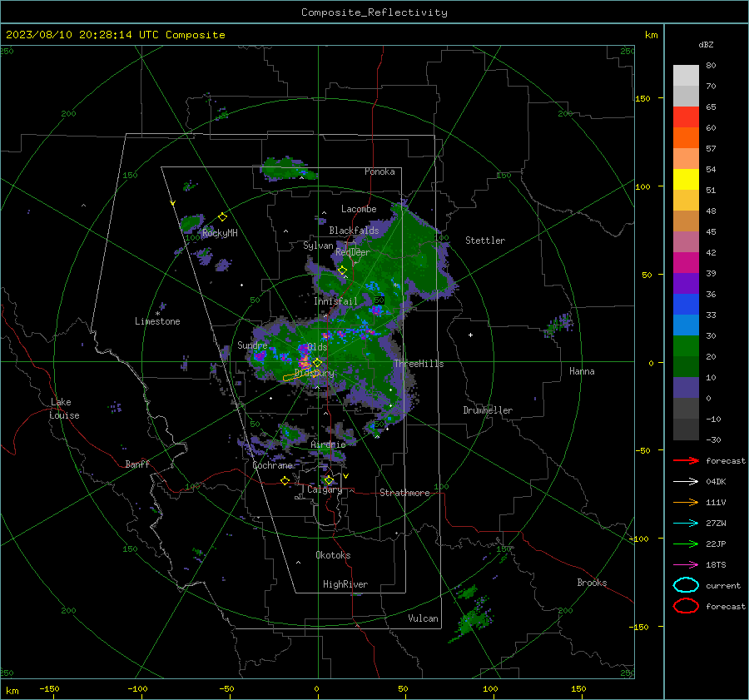The width and height of the screenshot is (749, 700).
Task: Click the HighRiver city label
Action: pos(345,584)
